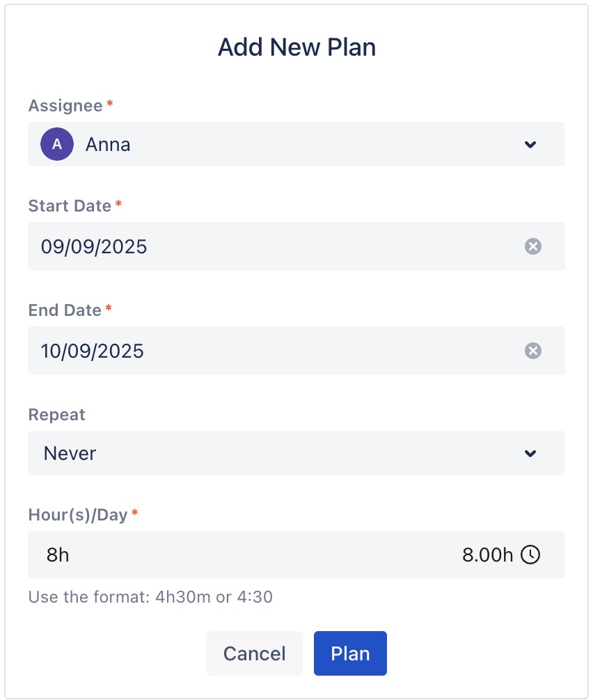Clear the Start Date value

(x=532, y=246)
